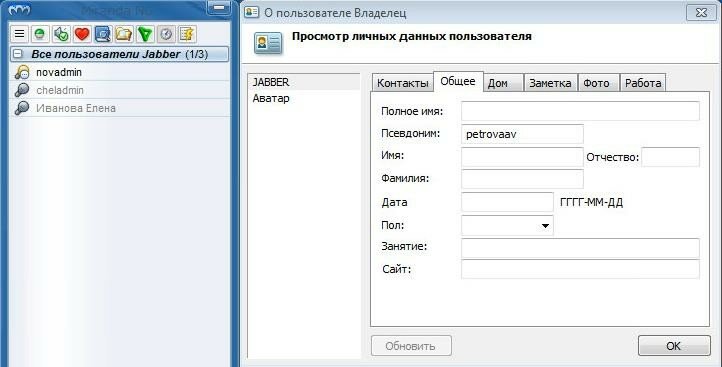The width and height of the screenshot is (722, 367).
Task: Select JABBER in the left list
Action: pyautogui.click(x=304, y=82)
